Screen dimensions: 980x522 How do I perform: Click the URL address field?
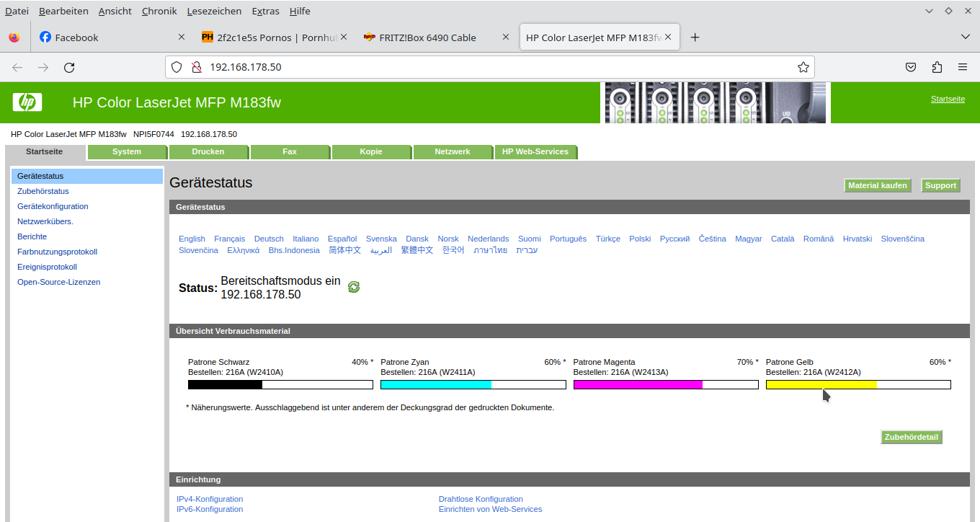[x=490, y=67]
